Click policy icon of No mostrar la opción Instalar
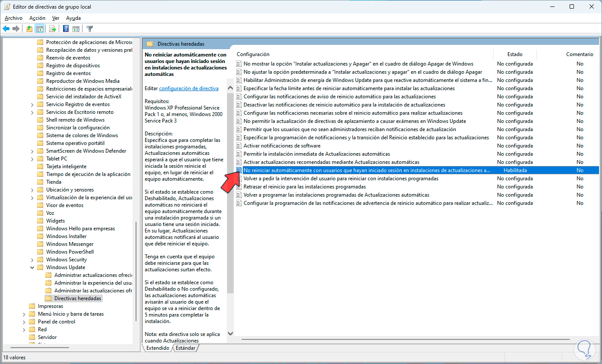This screenshot has width=602, height=364. tap(240, 64)
